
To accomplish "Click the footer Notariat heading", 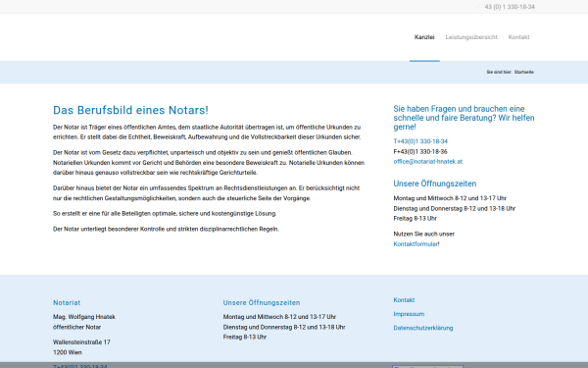I will (67, 302).
